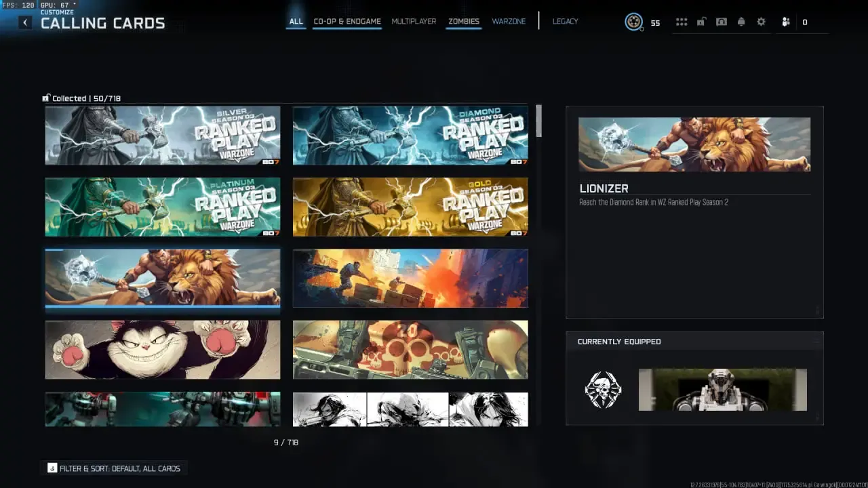This screenshot has width=868, height=488.
Task: Click the lock icon beside Collected count
Action: pos(46,98)
